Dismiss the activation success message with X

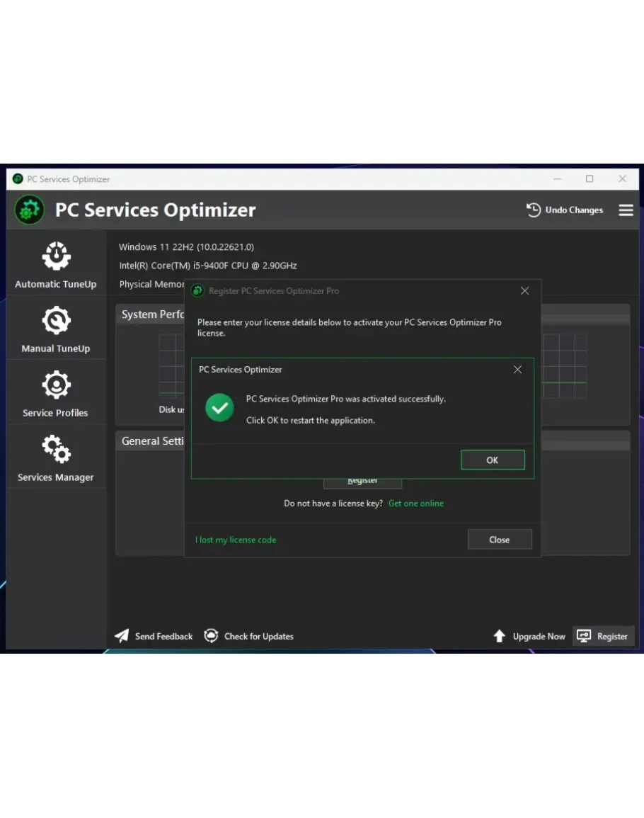coord(517,370)
